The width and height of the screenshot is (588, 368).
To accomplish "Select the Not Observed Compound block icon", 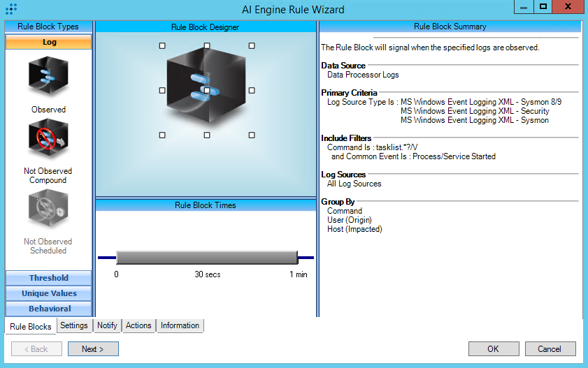I will [48, 140].
